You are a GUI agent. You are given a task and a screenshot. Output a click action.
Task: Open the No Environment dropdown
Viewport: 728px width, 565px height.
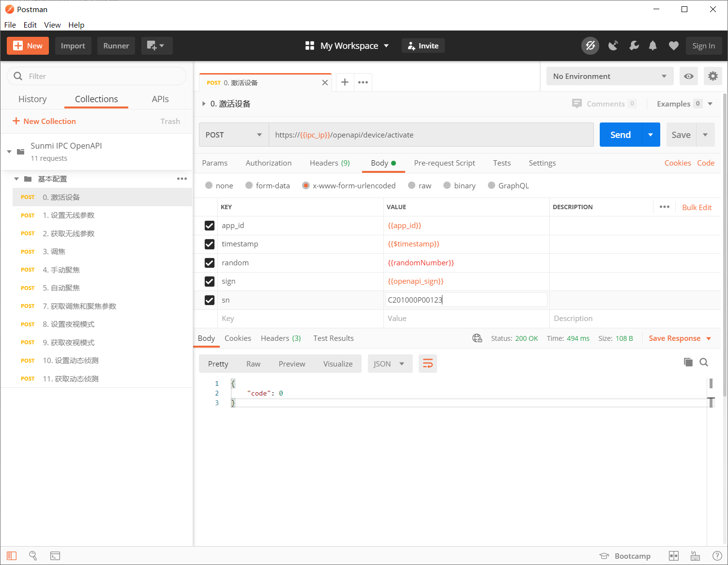[x=610, y=76]
